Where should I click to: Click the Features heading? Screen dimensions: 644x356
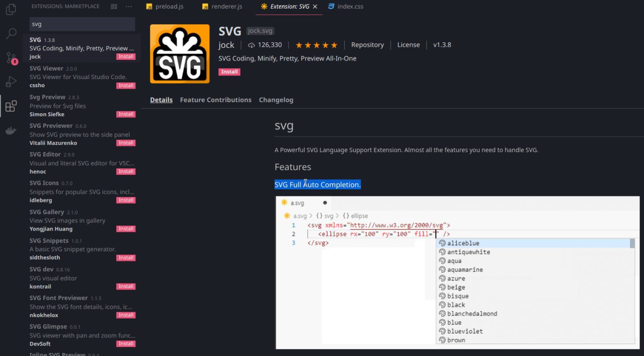pyautogui.click(x=293, y=167)
